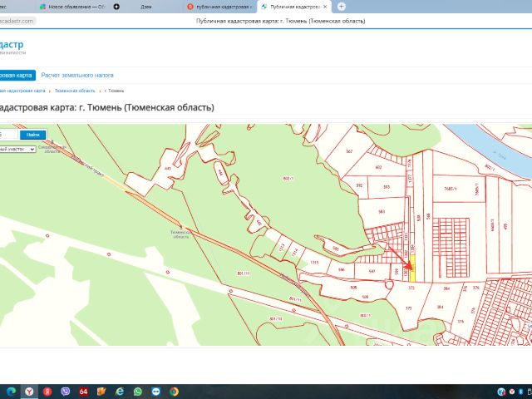This screenshot has width=532, height=399.
Task: Open Тюменская область breadcrumb link
Action: coord(73,90)
